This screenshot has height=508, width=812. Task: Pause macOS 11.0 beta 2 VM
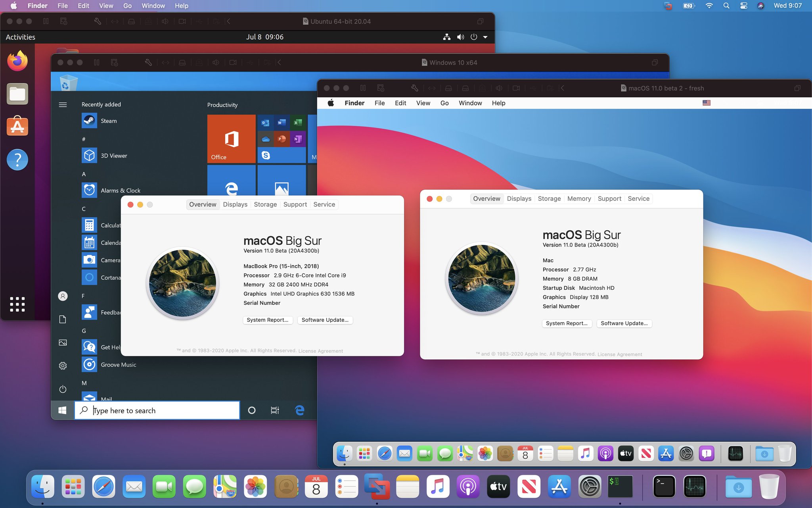(x=363, y=88)
